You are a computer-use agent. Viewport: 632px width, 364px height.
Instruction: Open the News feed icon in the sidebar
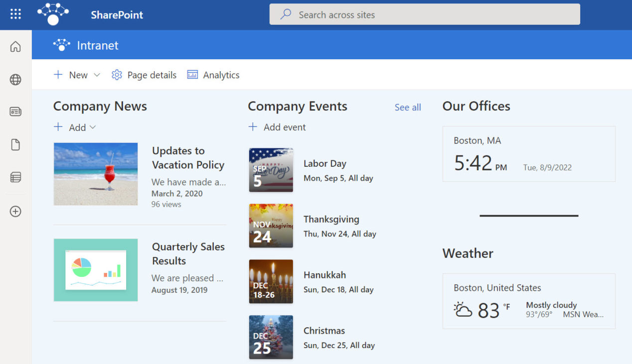click(15, 112)
